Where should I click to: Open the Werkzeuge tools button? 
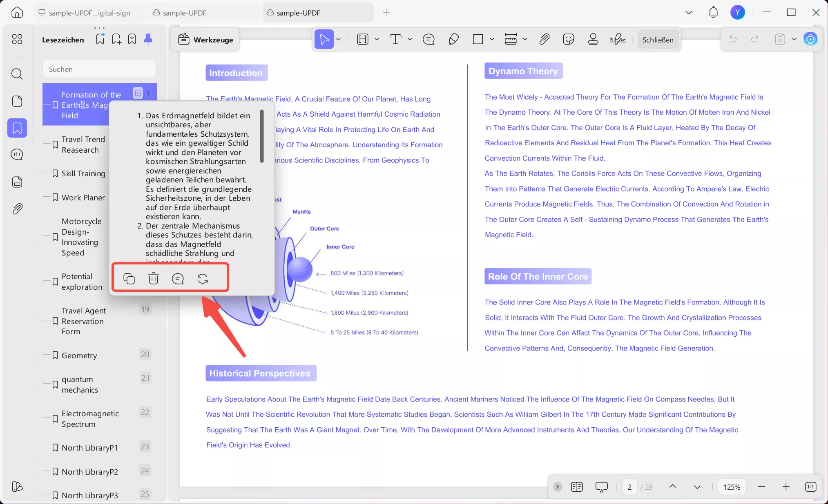(x=205, y=40)
